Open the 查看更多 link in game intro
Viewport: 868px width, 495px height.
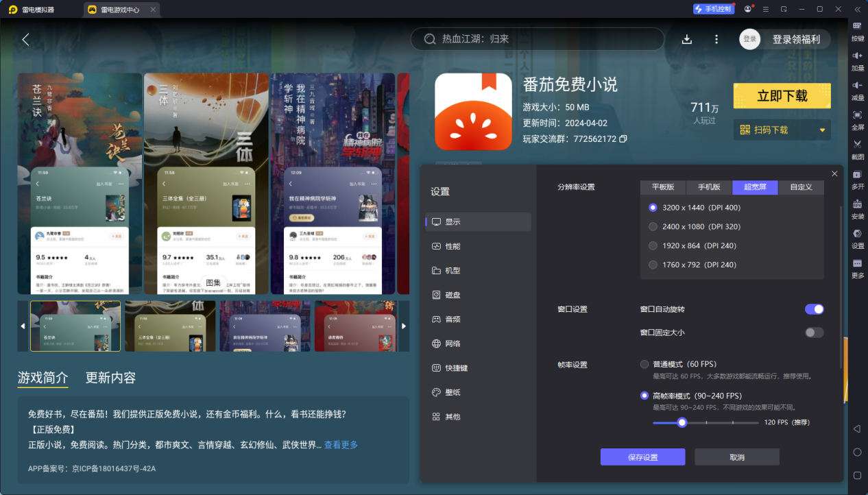click(341, 444)
